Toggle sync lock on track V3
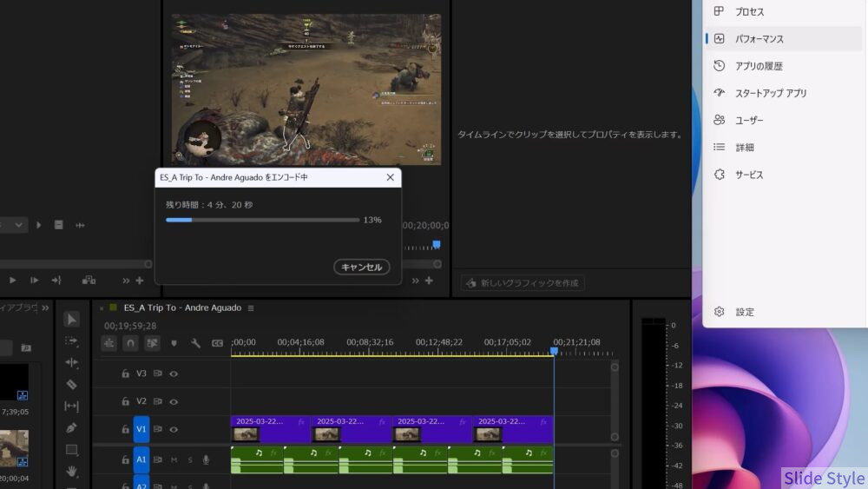This screenshot has height=489, width=868. [x=158, y=373]
